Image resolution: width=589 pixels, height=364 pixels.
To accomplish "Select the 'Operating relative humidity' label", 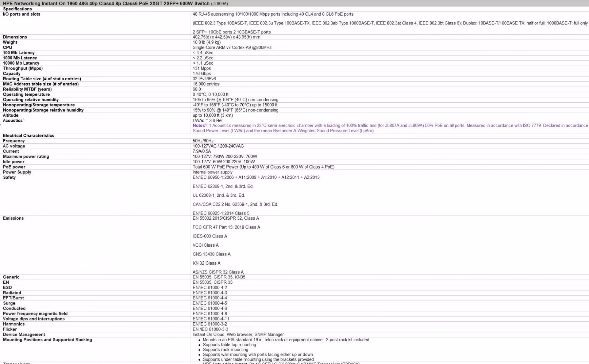I will (x=31, y=100).
